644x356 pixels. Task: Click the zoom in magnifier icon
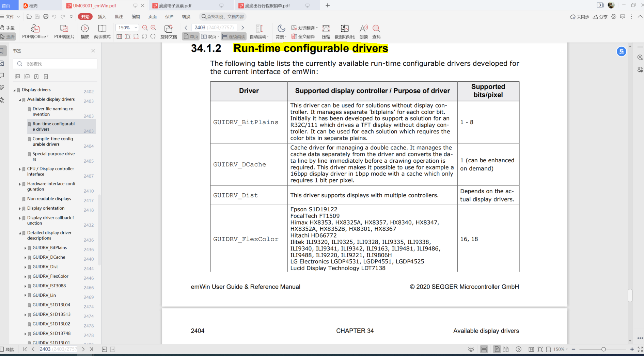click(x=154, y=28)
